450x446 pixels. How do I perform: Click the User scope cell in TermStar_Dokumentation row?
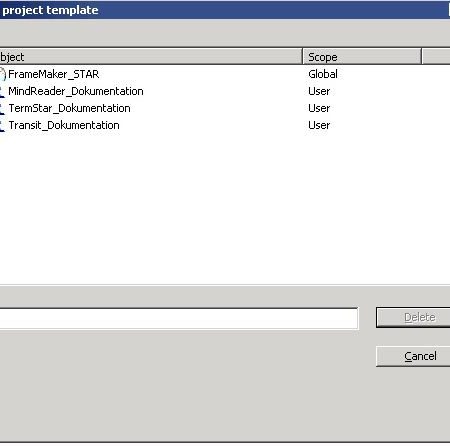[319, 108]
